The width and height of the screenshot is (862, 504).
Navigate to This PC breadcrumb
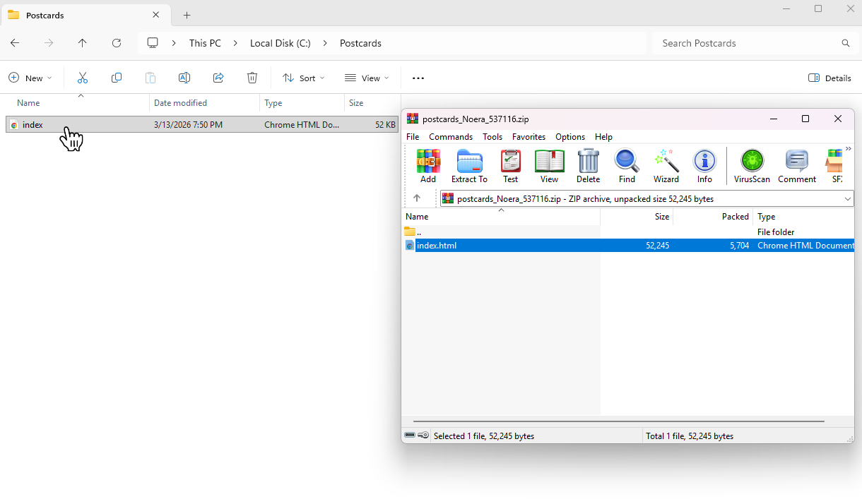click(205, 43)
